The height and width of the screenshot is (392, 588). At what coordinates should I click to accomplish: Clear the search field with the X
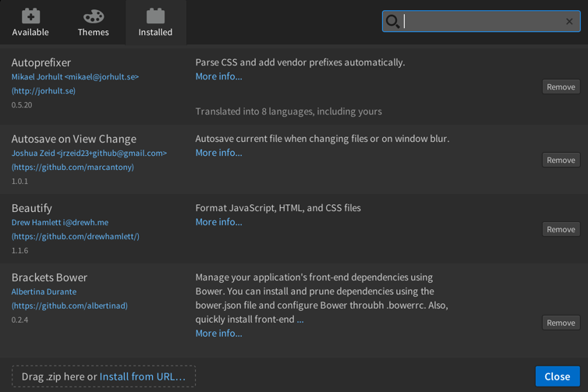click(x=569, y=21)
